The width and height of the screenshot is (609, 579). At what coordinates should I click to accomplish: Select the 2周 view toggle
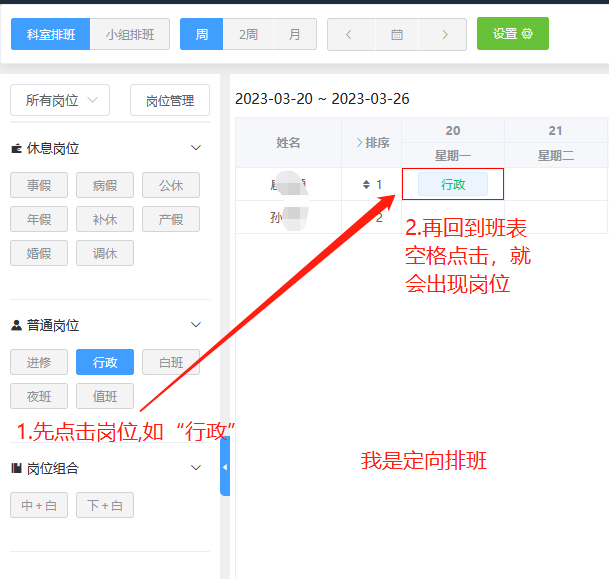tap(248, 34)
